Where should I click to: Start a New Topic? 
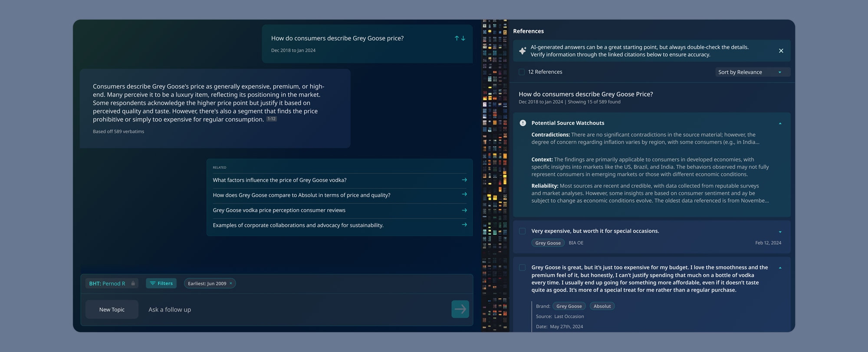[112, 309]
